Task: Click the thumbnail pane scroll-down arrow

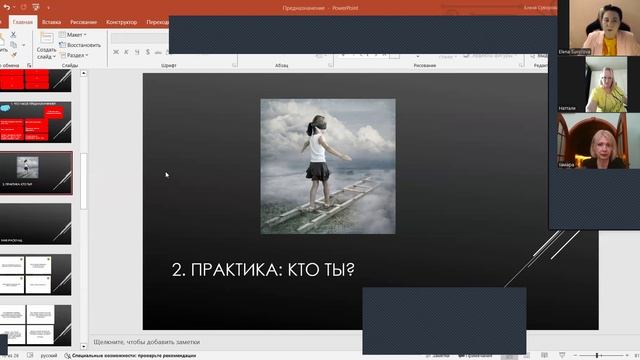Action: click(x=84, y=347)
